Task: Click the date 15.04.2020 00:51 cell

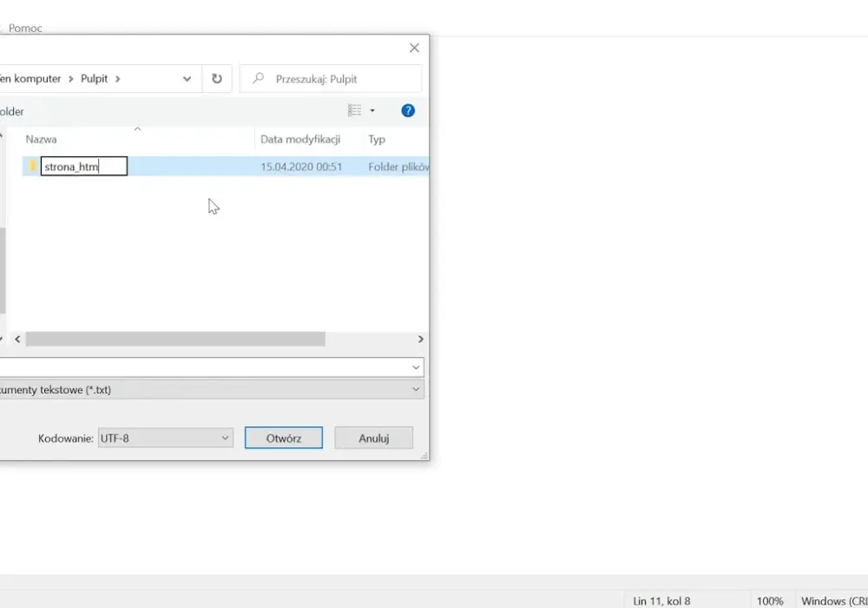Action: pos(301,167)
